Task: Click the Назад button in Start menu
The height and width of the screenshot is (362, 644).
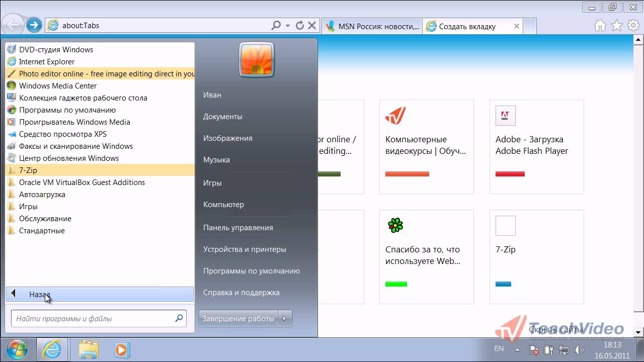Action: [100, 294]
